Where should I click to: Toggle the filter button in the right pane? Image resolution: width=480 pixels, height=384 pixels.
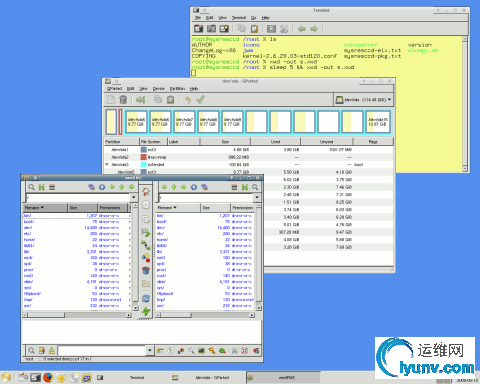tap(234, 187)
